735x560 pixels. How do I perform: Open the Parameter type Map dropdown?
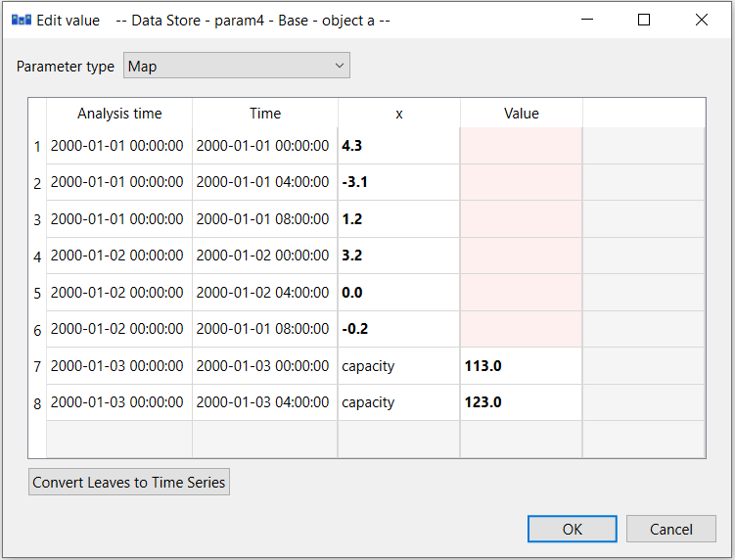pos(237,66)
